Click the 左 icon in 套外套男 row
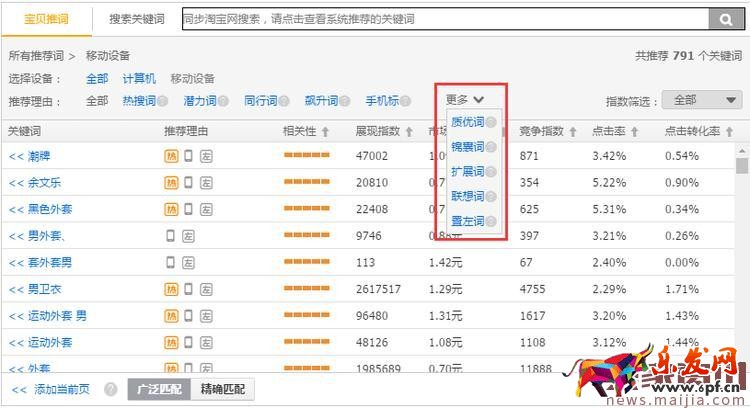Image resolution: width=750 pixels, height=408 pixels. (x=188, y=263)
